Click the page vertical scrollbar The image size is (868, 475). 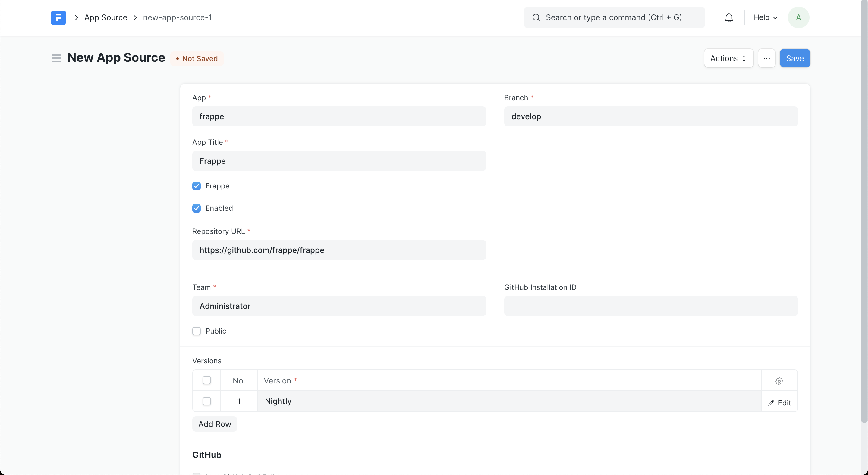click(x=864, y=216)
